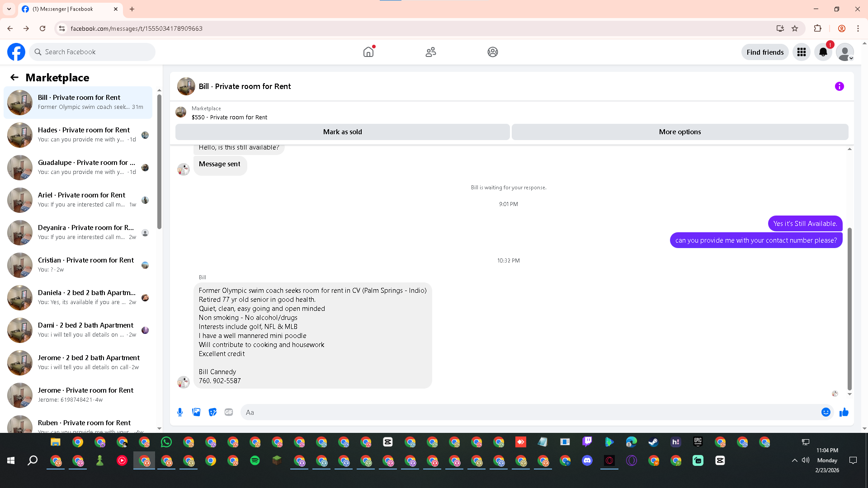Open the Friends tab
This screenshot has width=868, height=488.
(x=430, y=52)
